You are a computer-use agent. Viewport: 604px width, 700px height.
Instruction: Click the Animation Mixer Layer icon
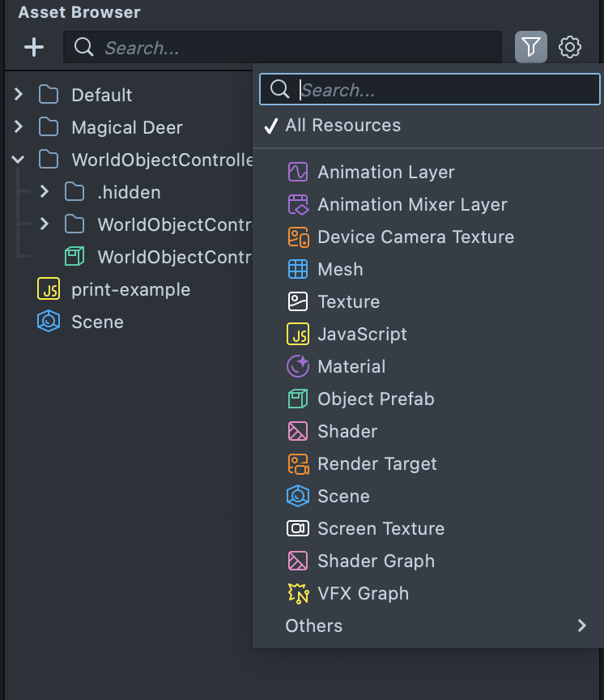(298, 205)
